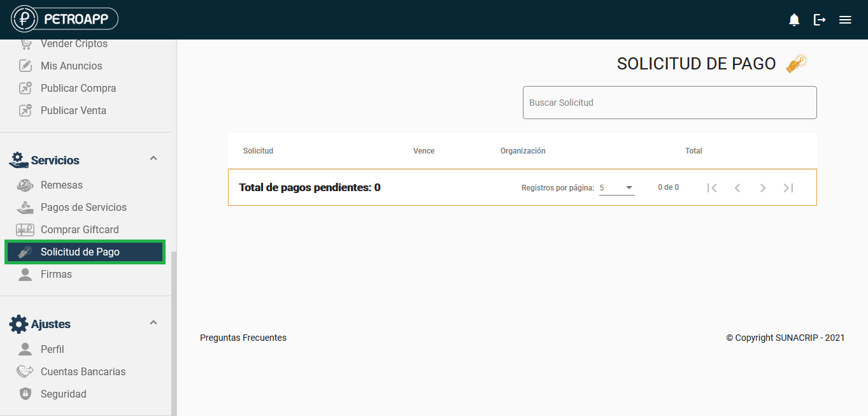
Task: Click the 'SOLICITUD DE PAGO' page title
Action: [696, 64]
